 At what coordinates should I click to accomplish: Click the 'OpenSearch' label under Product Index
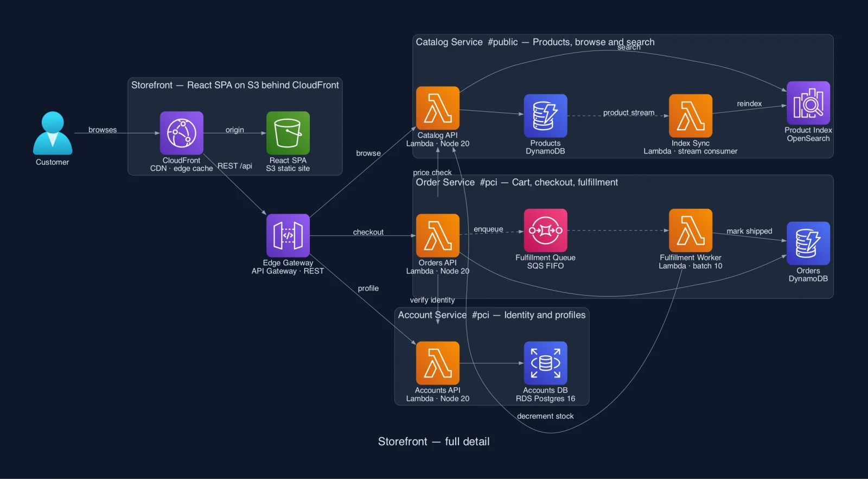click(x=808, y=138)
